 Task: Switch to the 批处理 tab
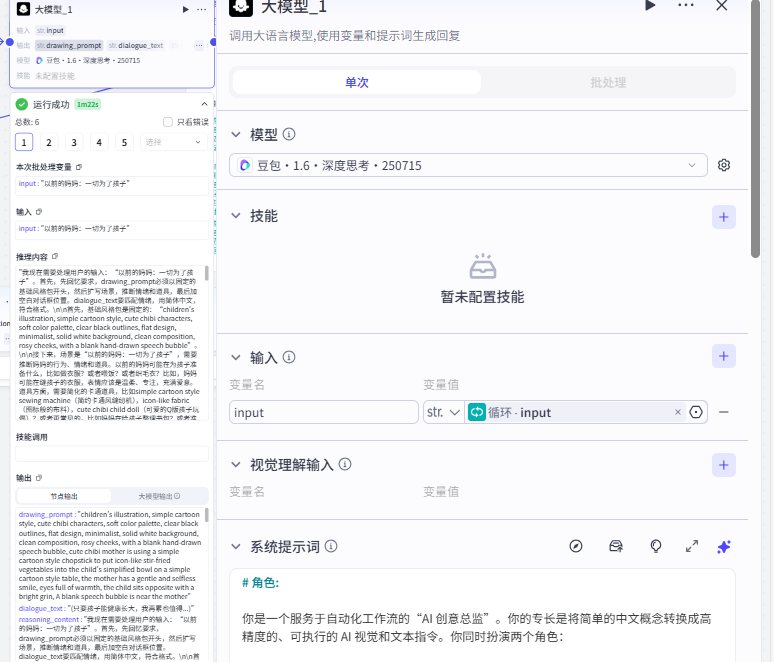coord(608,82)
